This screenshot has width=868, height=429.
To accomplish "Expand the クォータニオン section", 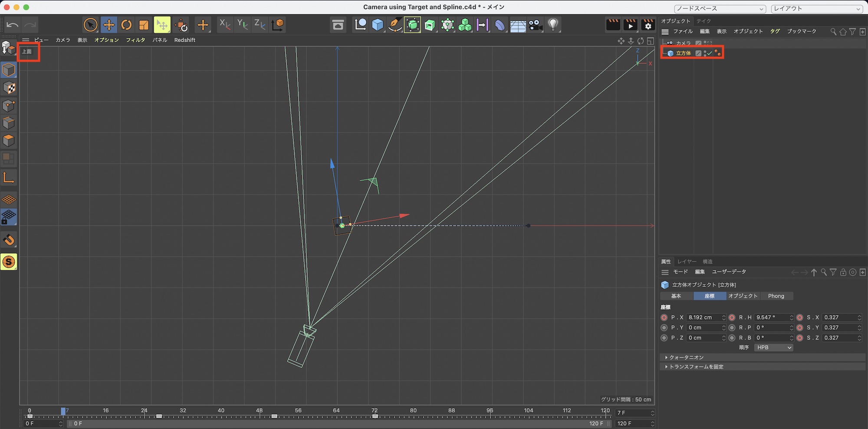I will [686, 357].
